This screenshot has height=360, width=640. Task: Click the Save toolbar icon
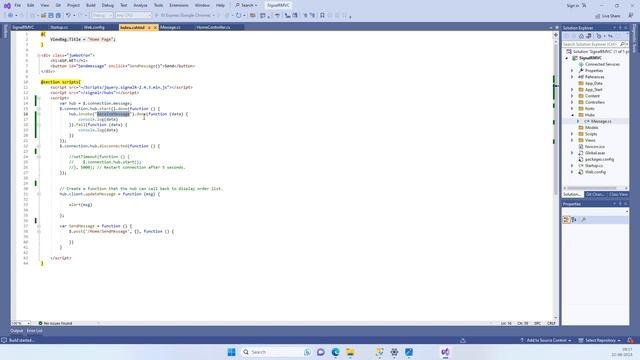pyautogui.click(x=51, y=16)
